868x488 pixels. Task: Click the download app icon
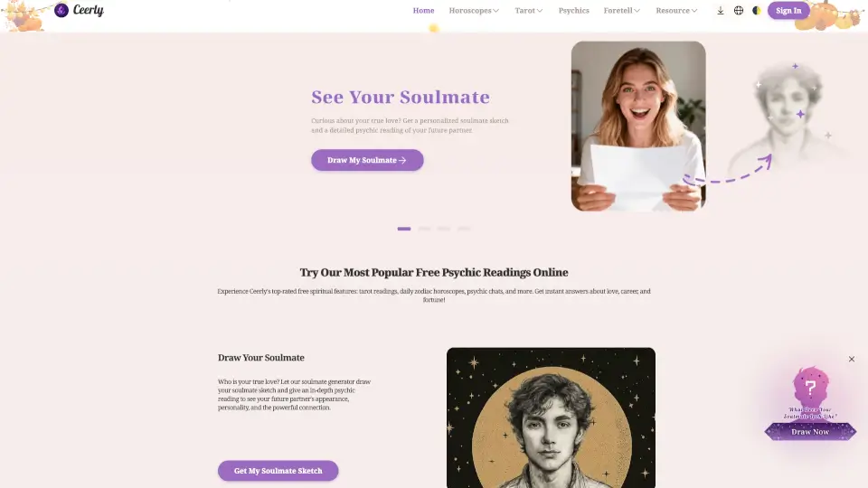pyautogui.click(x=721, y=11)
